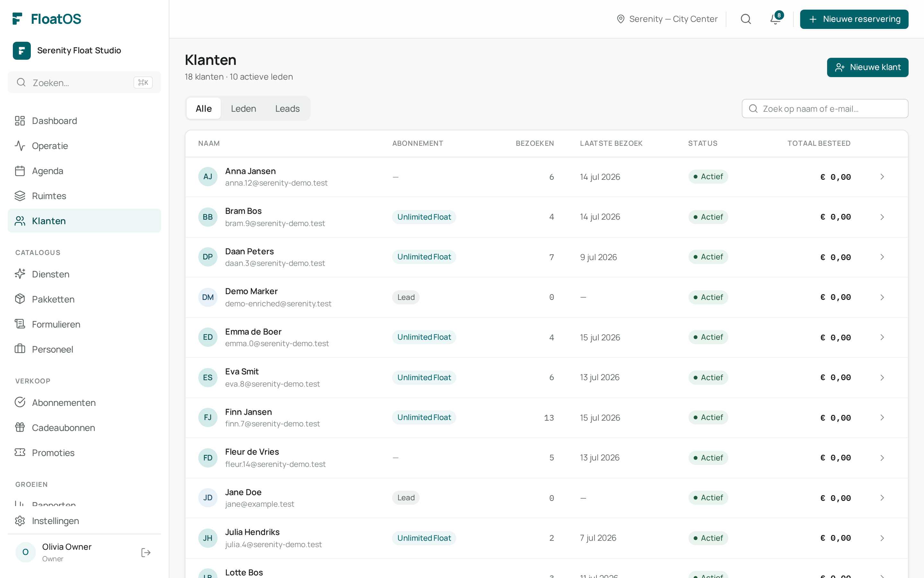The height and width of the screenshot is (578, 924).
Task: Open Daan Peters's row chevron
Action: click(882, 257)
